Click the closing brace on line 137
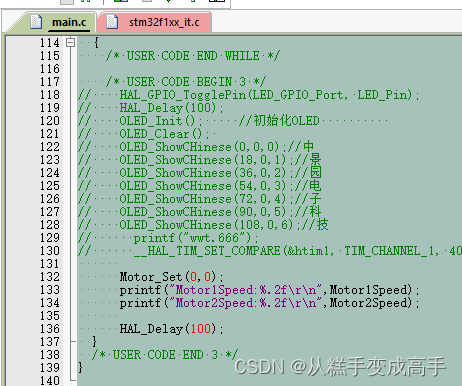 (x=94, y=342)
